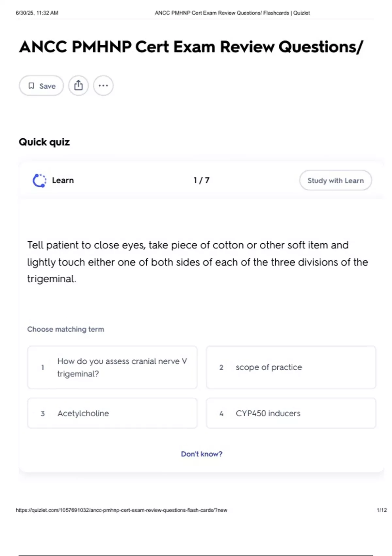Click the "Don't know?" link

coord(202,454)
